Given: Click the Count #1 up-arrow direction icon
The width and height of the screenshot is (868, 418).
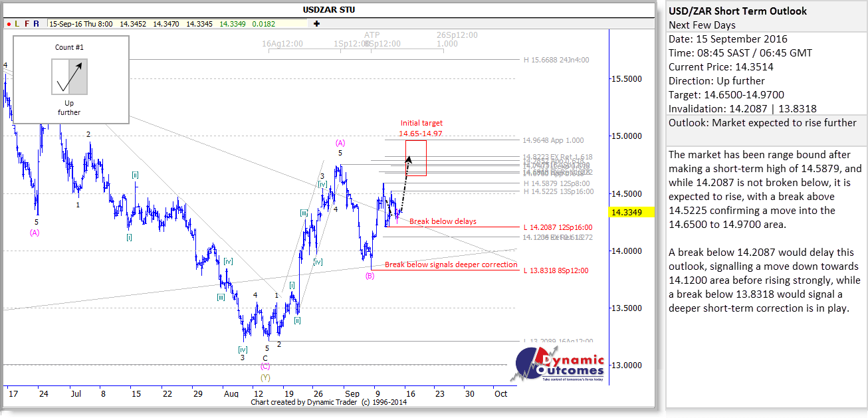Looking at the screenshot, I should 70,76.
